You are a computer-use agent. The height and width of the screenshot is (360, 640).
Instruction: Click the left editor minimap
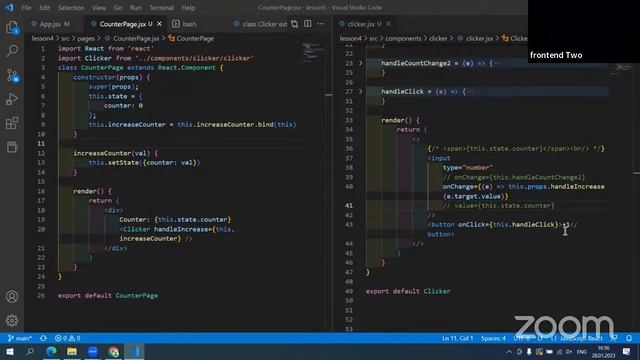[313, 53]
